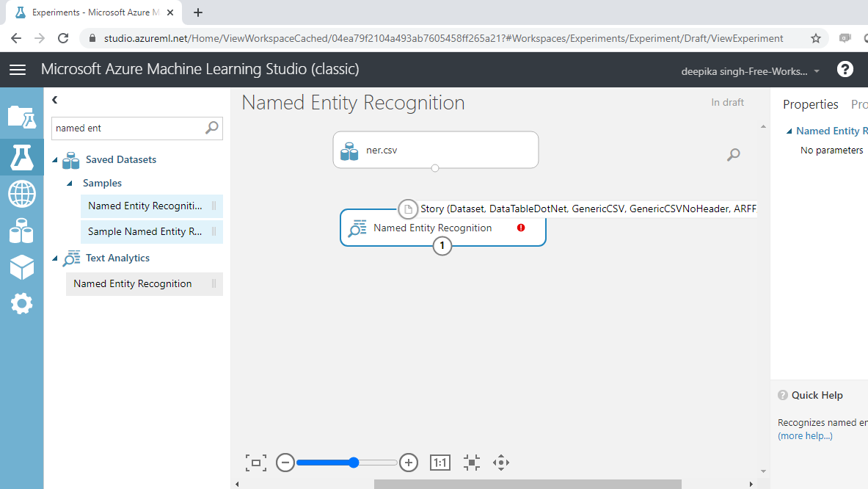
Task: Collapse the Named Entity properties section
Action: pyautogui.click(x=789, y=131)
